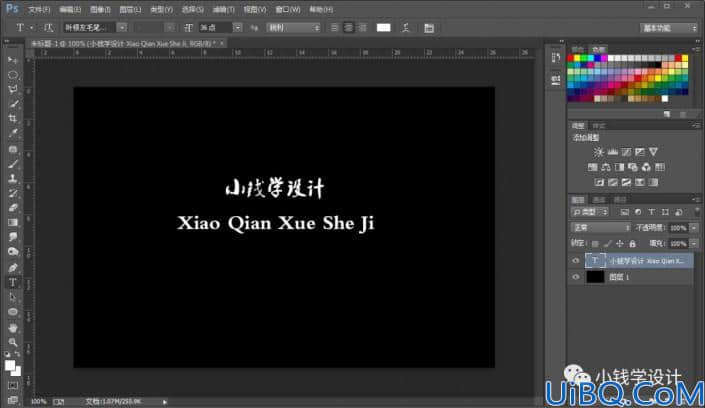This screenshot has height=408, width=705.
Task: Open the Warp Text dialog
Action: click(x=406, y=28)
